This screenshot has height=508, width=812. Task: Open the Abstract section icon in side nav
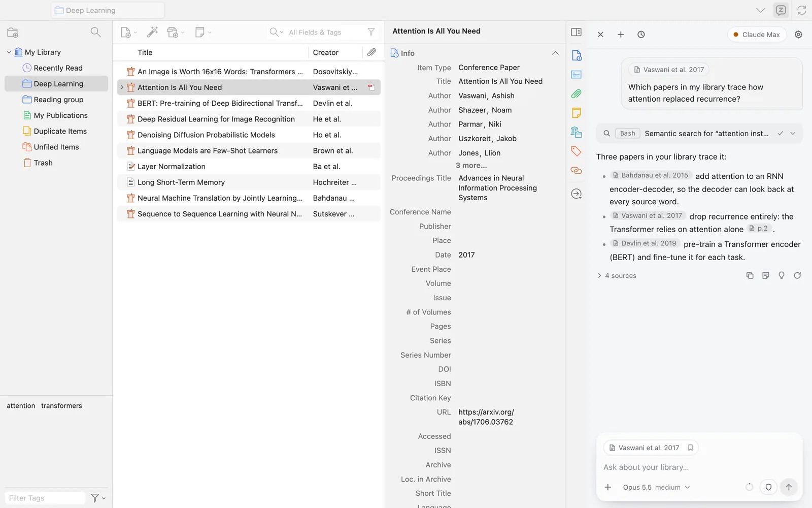pos(577,75)
